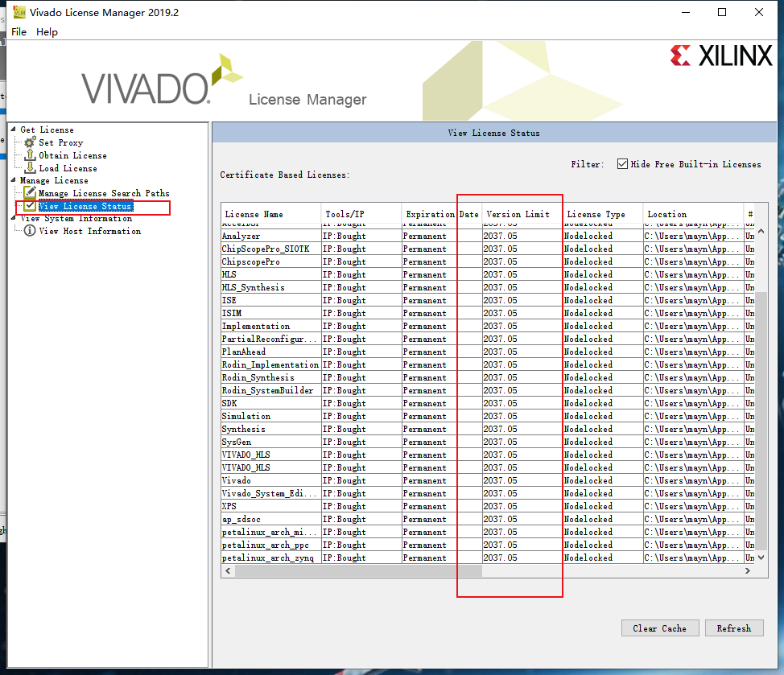Screen dimensions: 784x675
Task: Click the Refresh button
Action: click(x=734, y=628)
